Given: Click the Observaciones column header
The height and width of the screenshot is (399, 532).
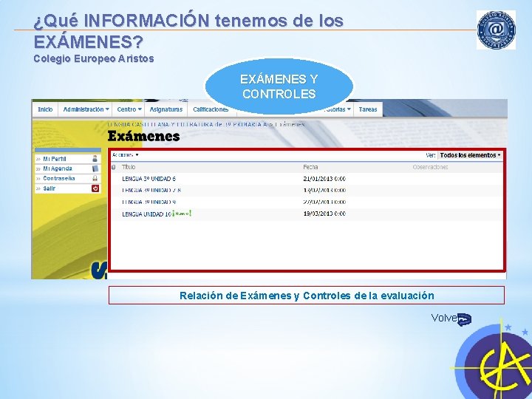Looking at the screenshot, I should (x=430, y=167).
